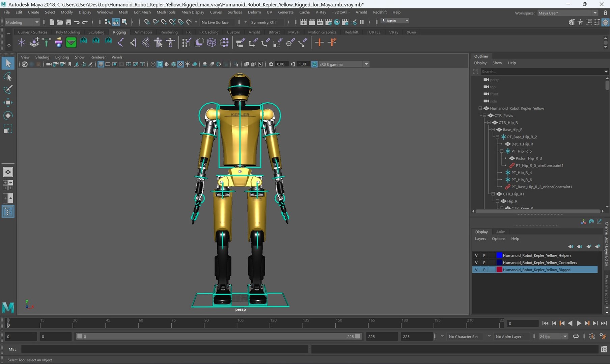Screen dimensions: 610x364
Task: Select the Select Tool arrow in toolbox
Action: click(8, 63)
